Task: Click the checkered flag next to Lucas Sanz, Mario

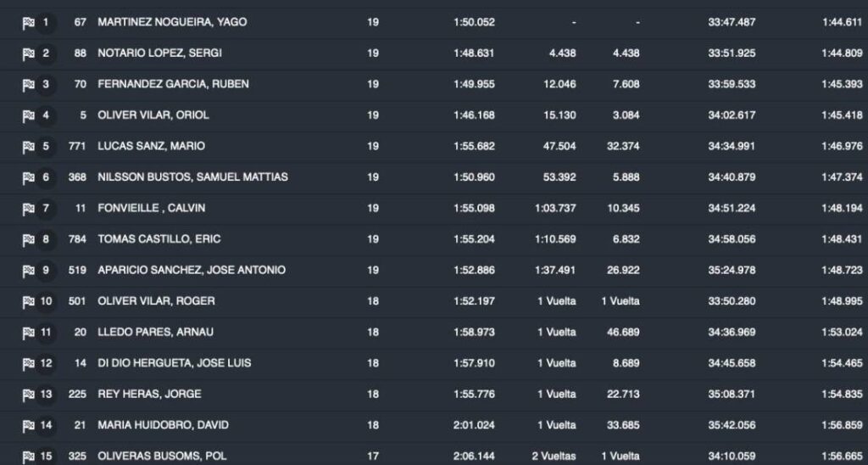Action: (28, 146)
